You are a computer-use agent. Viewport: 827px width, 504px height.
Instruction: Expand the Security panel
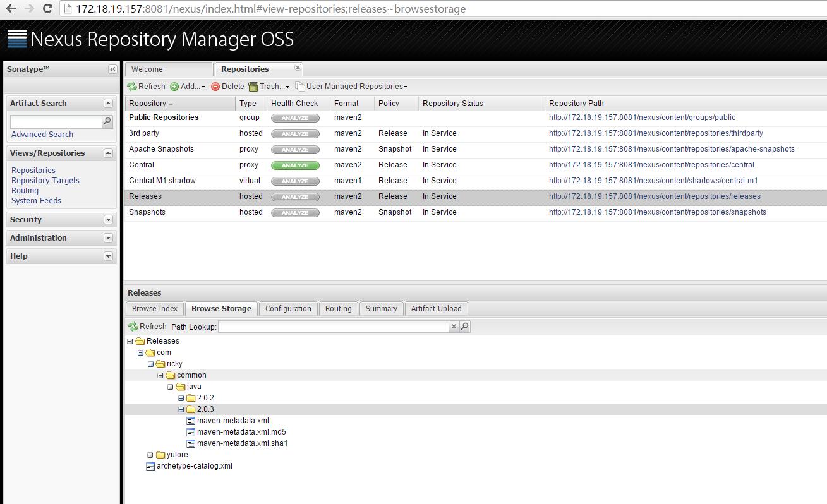108,220
